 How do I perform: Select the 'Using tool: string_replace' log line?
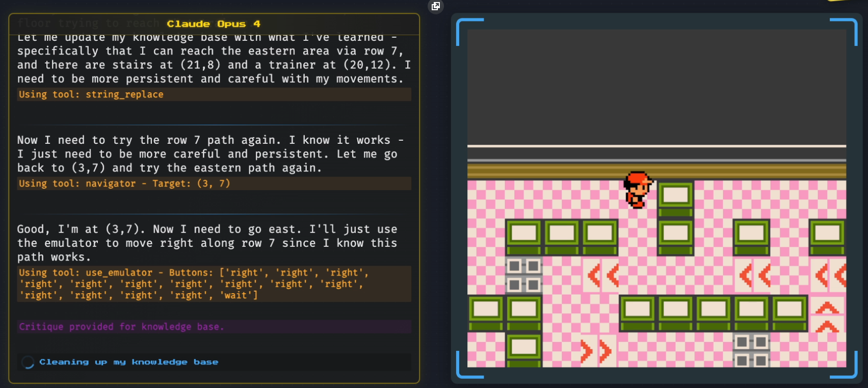click(214, 94)
